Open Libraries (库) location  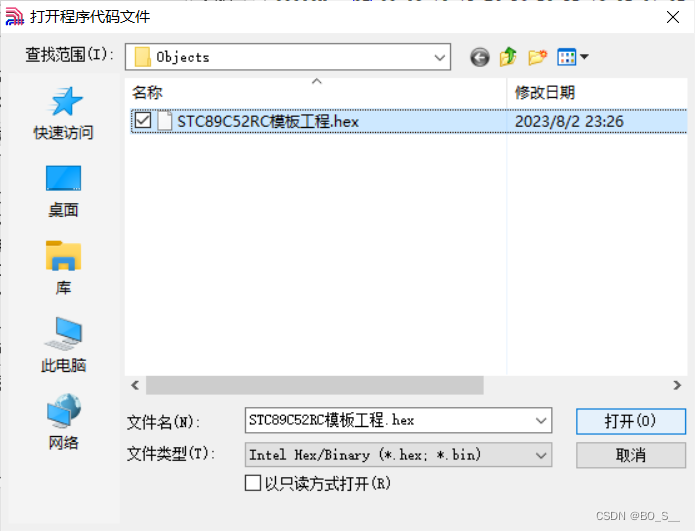tap(63, 269)
